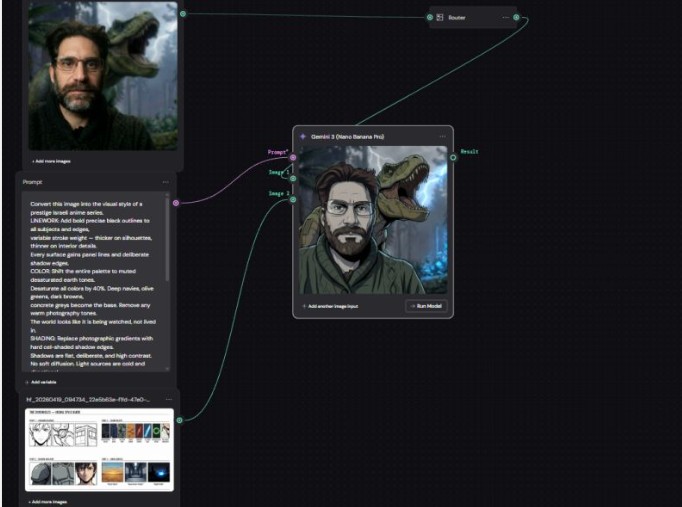Click the Prompt node title
This screenshot has width=682, height=507.
click(33, 182)
